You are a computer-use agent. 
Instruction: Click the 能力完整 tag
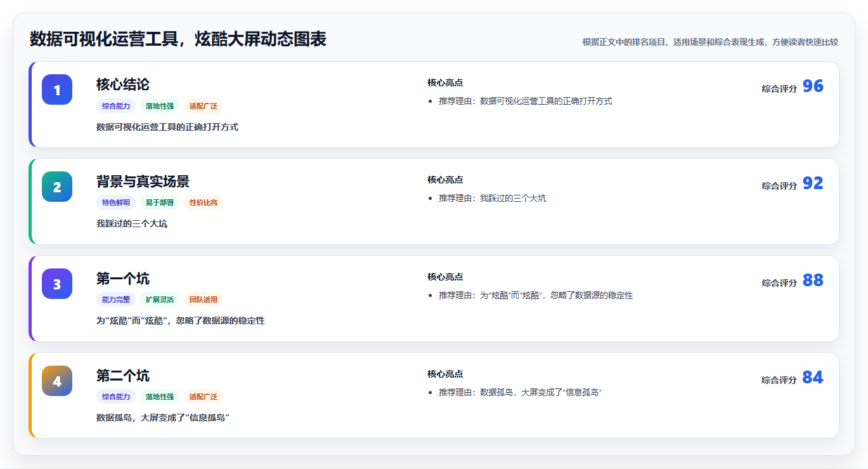click(x=116, y=300)
